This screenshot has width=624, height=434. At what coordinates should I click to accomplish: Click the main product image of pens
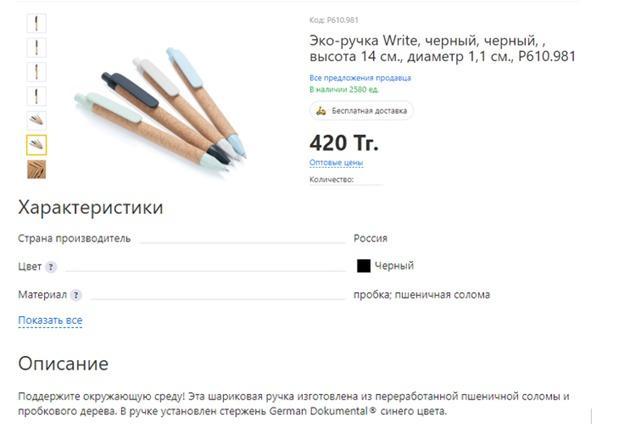pos(161,109)
